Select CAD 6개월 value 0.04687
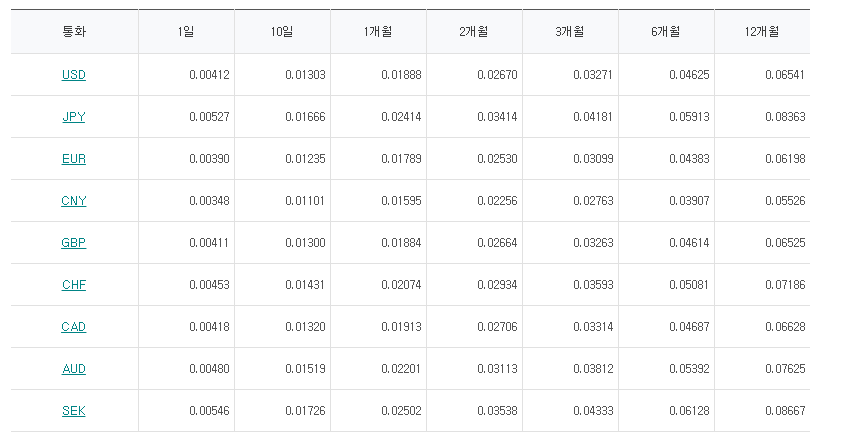 click(x=689, y=326)
